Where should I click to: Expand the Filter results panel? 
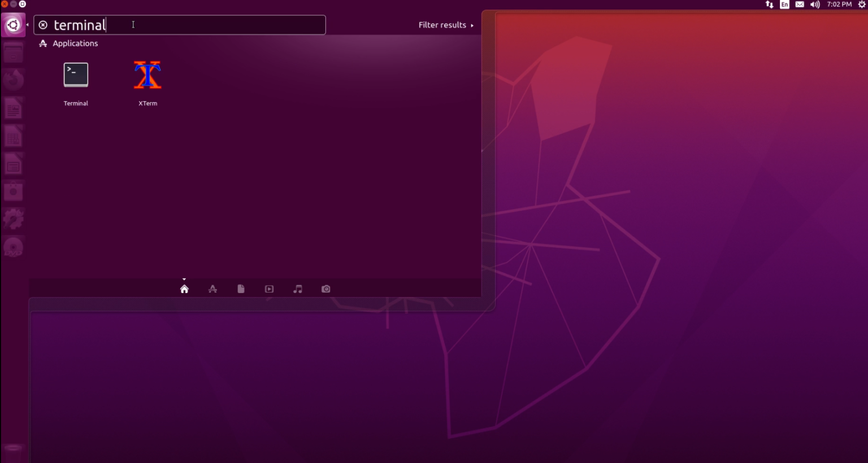click(446, 25)
